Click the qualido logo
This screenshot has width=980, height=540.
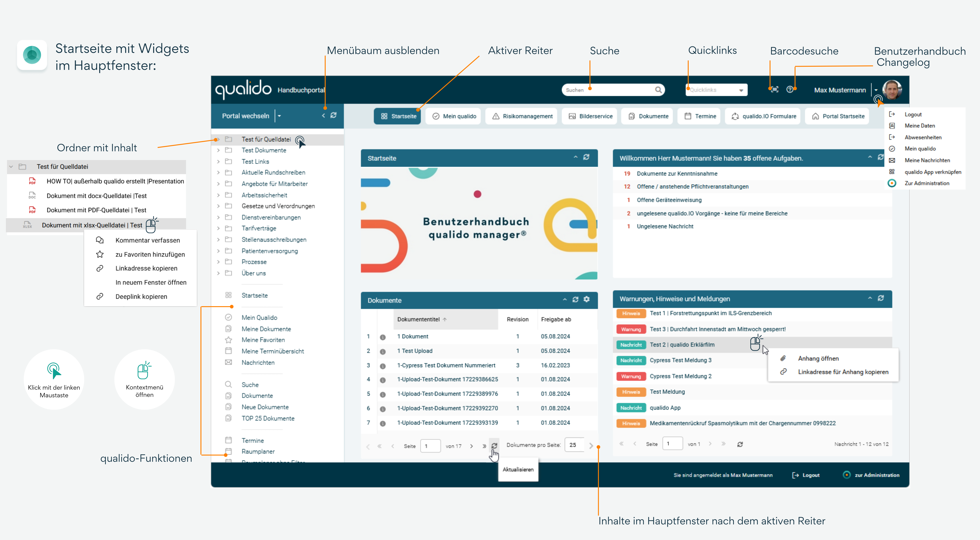[243, 89]
